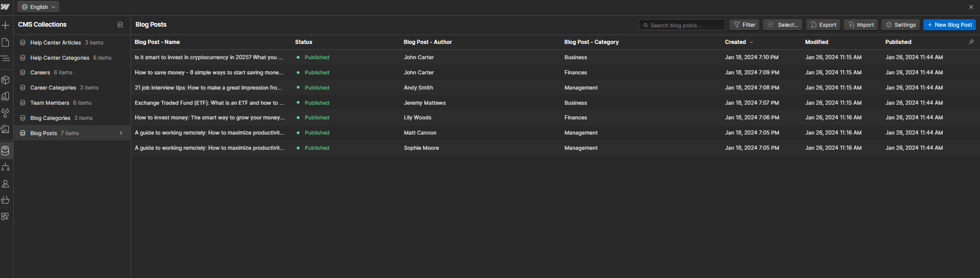The width and height of the screenshot is (980, 278).
Task: Open the working remotely post by Matt Cannon
Action: (209, 132)
